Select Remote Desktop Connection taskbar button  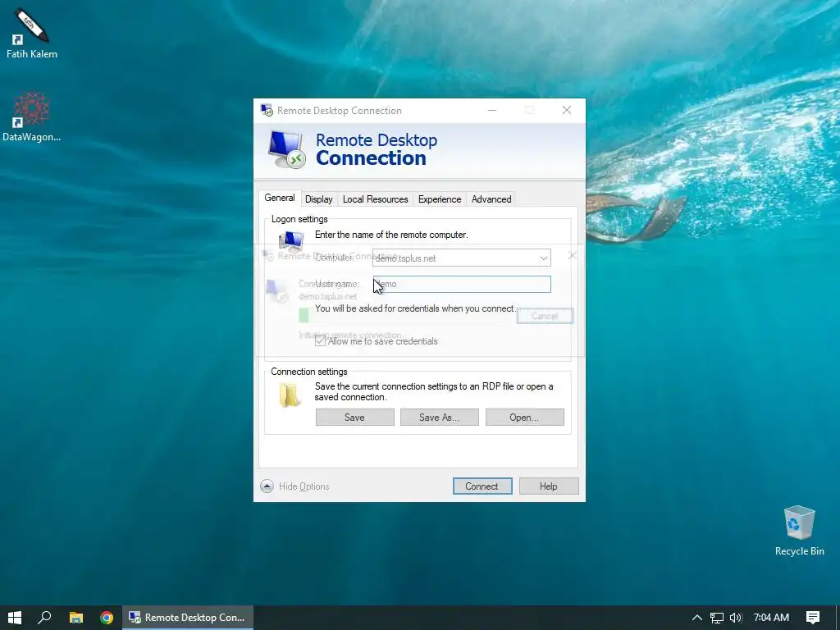point(188,617)
